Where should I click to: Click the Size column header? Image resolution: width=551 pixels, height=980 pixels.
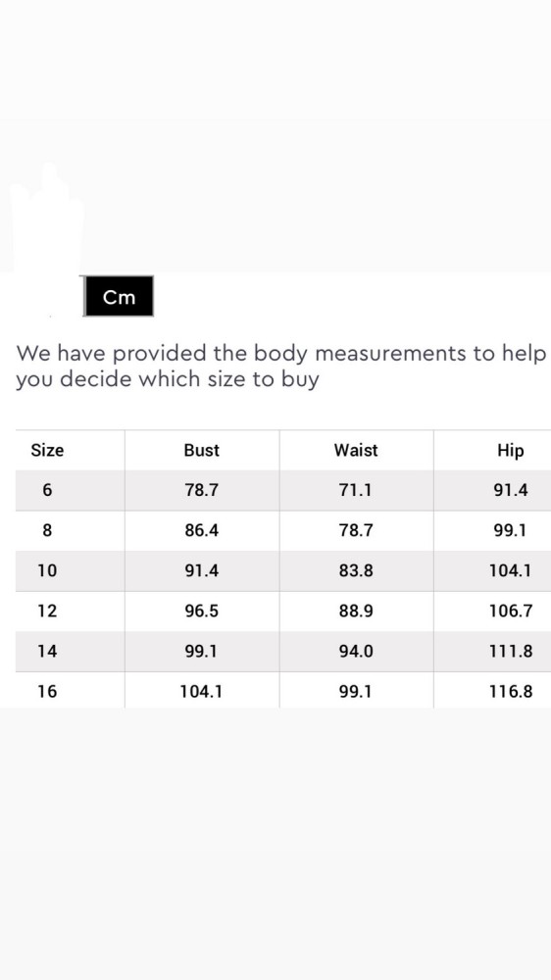point(47,450)
